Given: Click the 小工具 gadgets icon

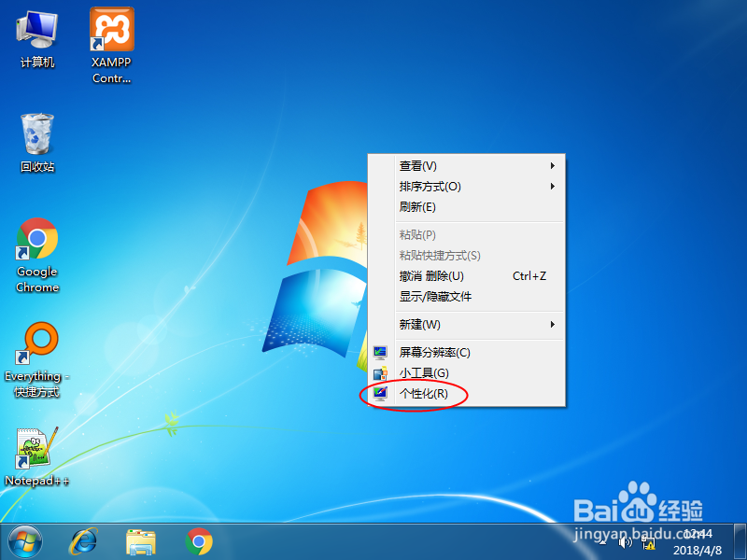Looking at the screenshot, I should coord(380,372).
